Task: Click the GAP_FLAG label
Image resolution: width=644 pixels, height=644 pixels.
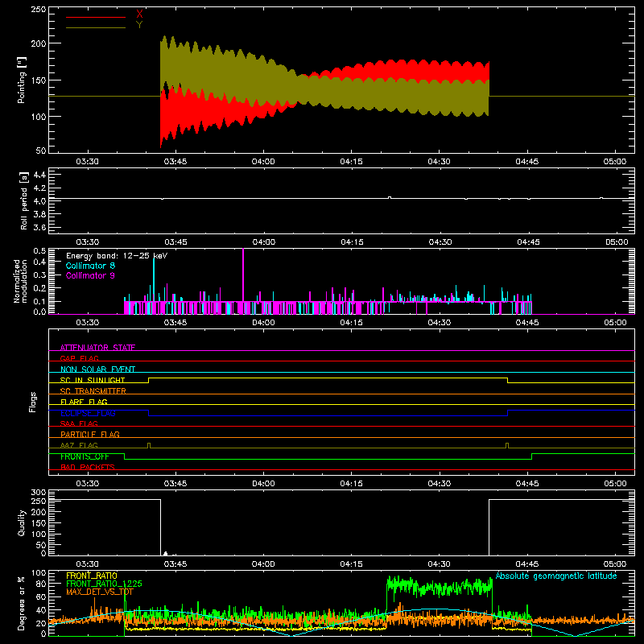Action: 79,358
